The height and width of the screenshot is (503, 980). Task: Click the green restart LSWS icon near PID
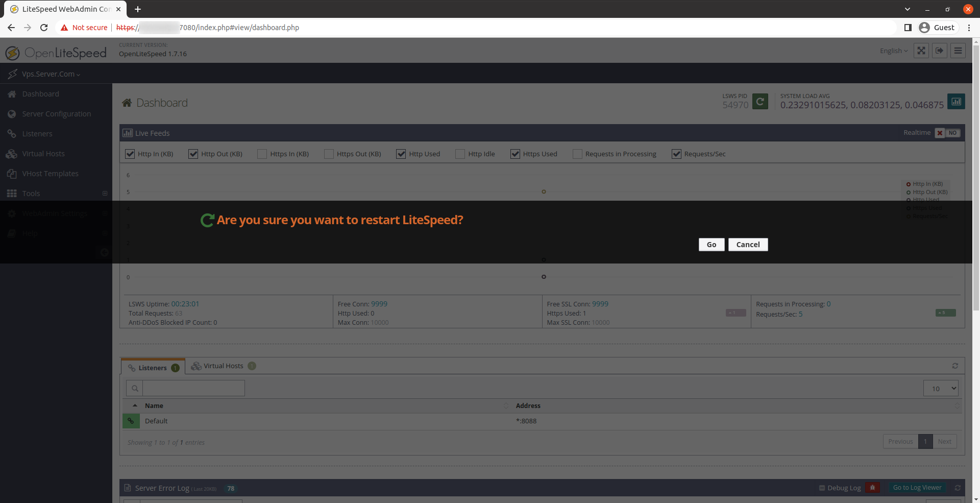pyautogui.click(x=760, y=102)
